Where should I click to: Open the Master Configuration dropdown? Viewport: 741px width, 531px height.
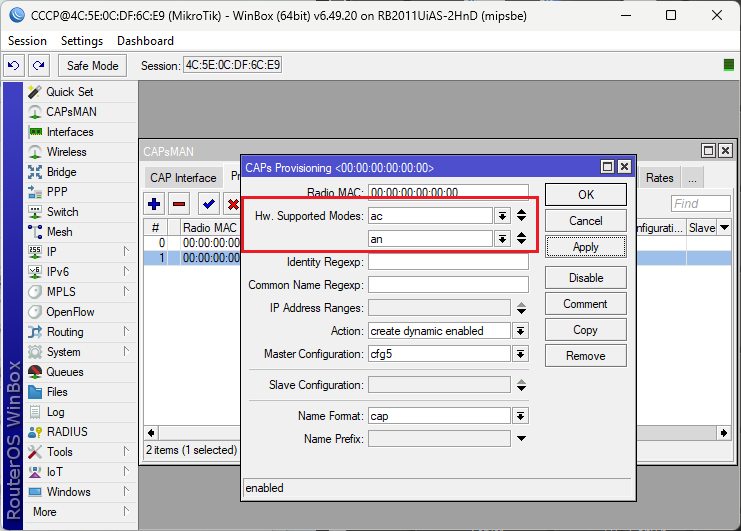tap(520, 354)
